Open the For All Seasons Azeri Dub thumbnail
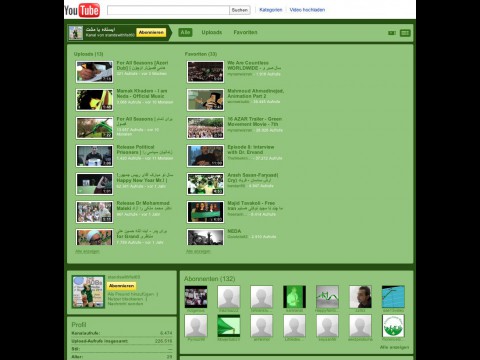480x360 pixels. tap(94, 72)
